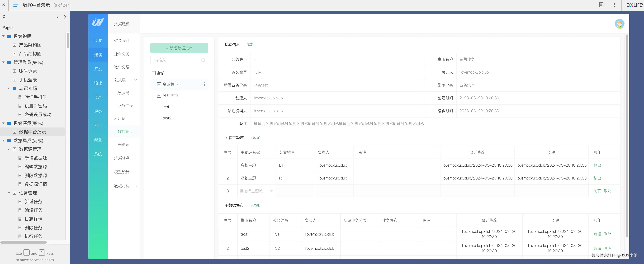This screenshot has width=644, height=264.
Task: Select the 集成 module icon in sidebar
Action: [x=98, y=41]
